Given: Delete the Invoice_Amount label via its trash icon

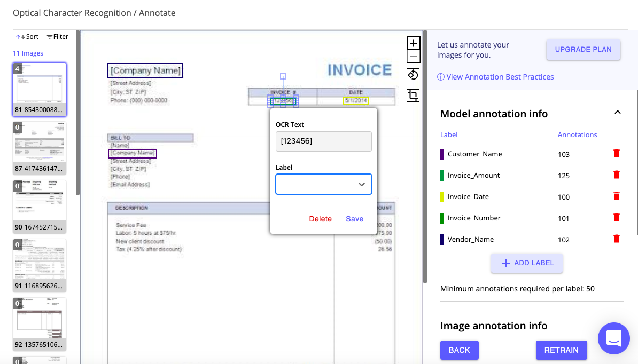Looking at the screenshot, I should point(616,175).
